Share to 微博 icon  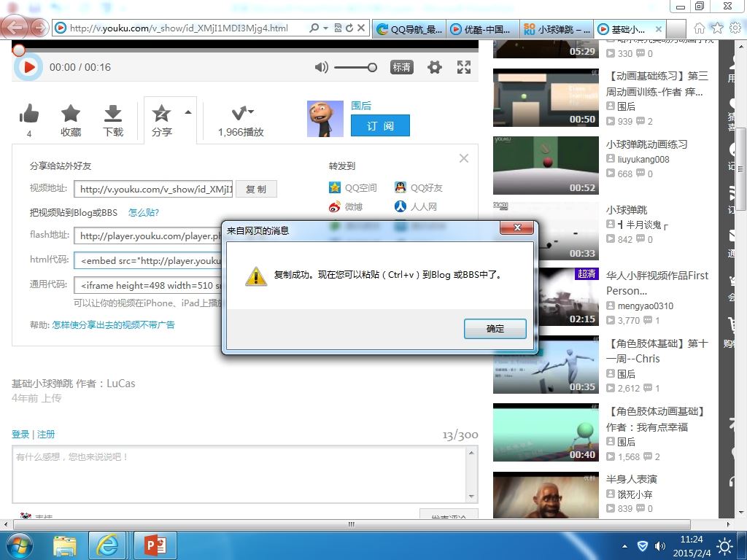coord(335,206)
